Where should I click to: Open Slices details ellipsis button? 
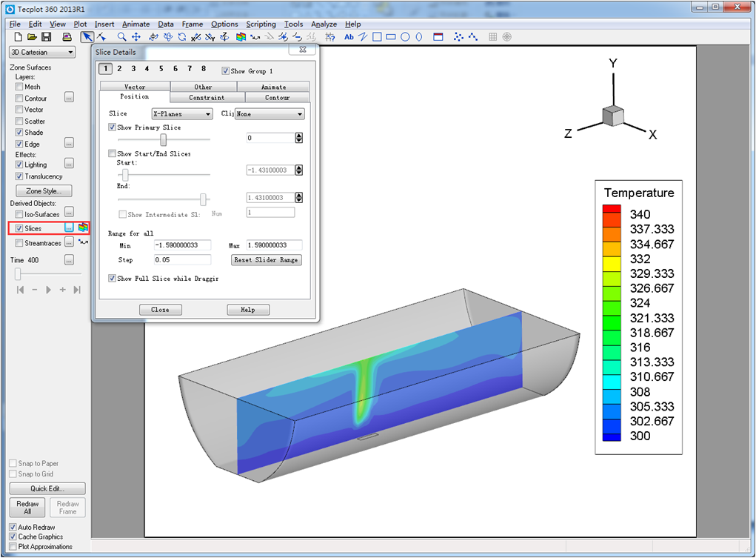70,227
